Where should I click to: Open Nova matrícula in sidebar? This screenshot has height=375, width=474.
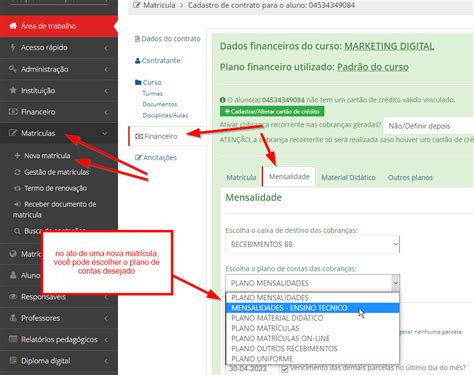click(47, 156)
